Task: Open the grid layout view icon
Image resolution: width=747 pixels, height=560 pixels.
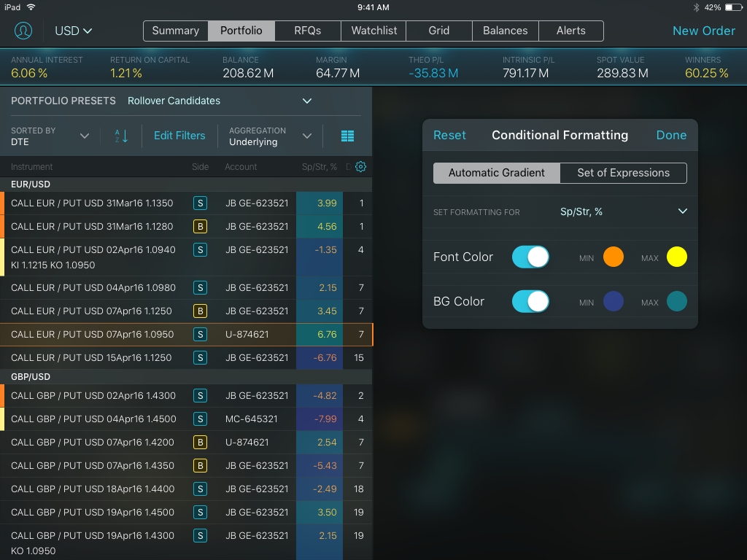Action: [347, 136]
